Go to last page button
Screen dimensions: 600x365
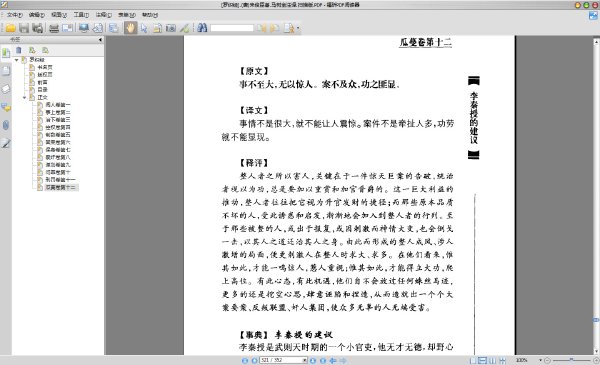pos(323,360)
